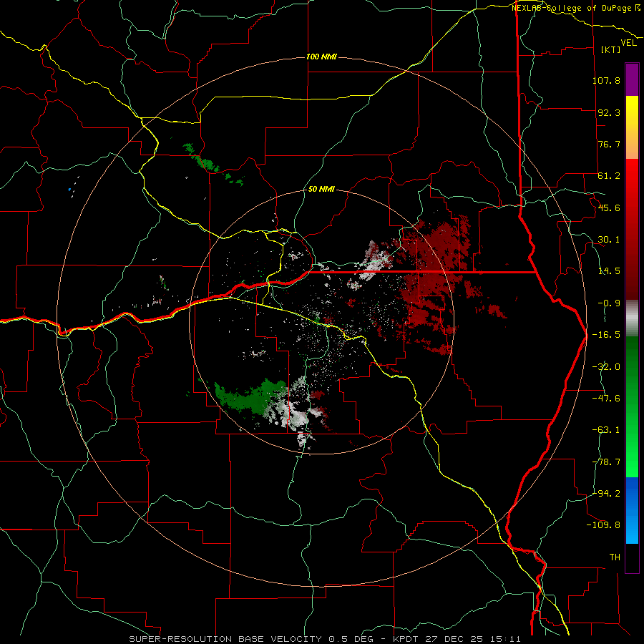Screen dimensions: 644x644
Task: Click the 76.7 velocity scale value
Action: pos(609,144)
